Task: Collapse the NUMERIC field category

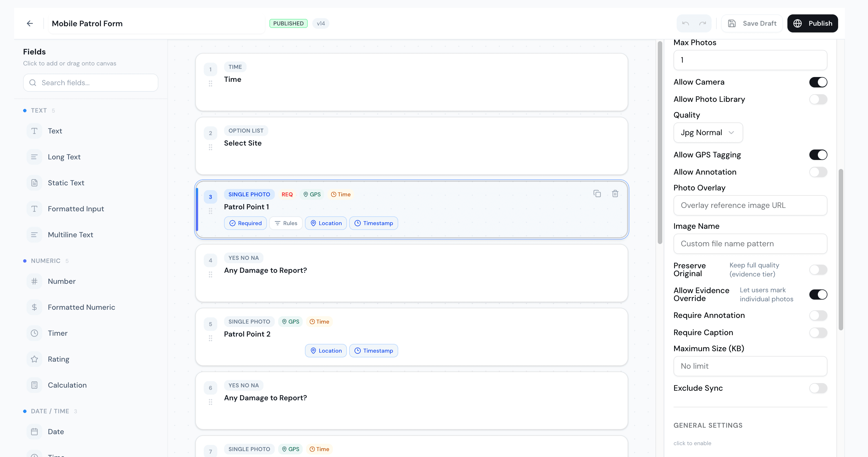Action: [45, 261]
